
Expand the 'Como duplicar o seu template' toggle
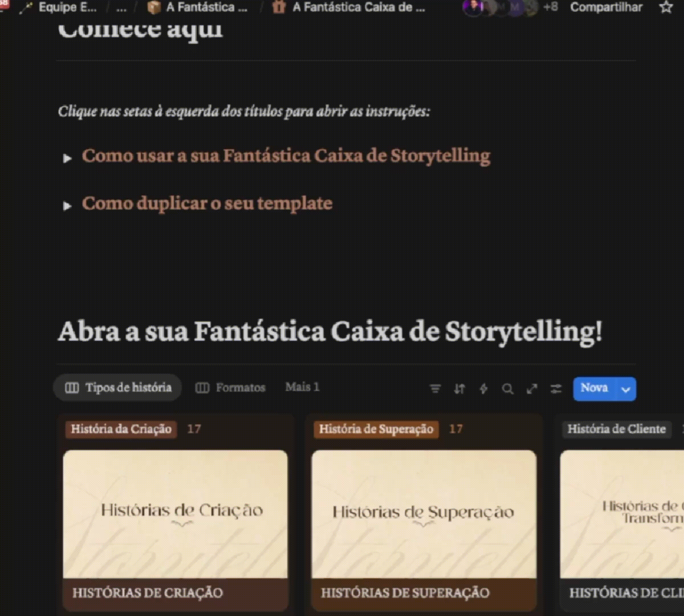click(67, 205)
